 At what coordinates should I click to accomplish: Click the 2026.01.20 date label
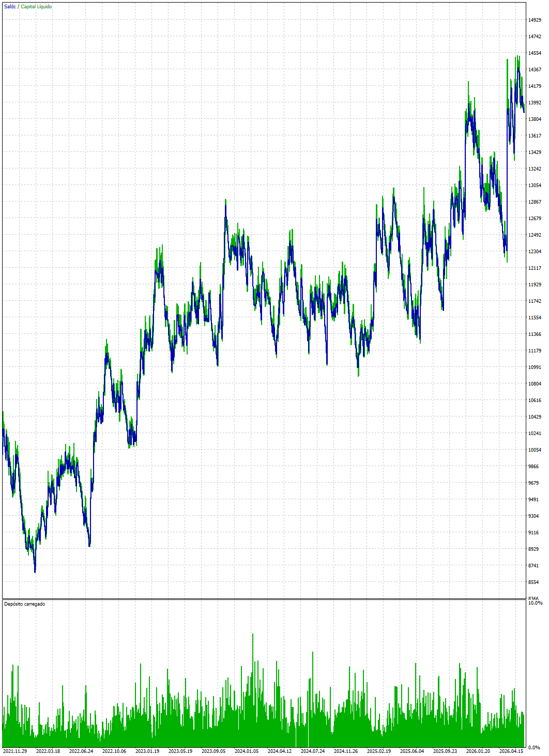tap(478, 751)
